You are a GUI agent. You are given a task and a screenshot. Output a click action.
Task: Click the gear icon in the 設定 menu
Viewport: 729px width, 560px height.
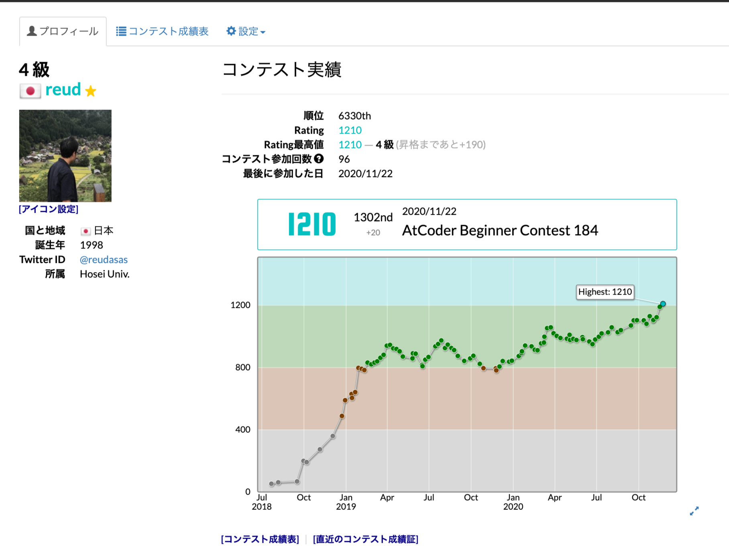[231, 31]
